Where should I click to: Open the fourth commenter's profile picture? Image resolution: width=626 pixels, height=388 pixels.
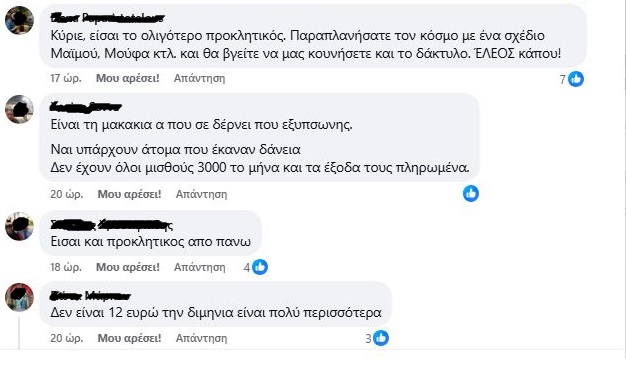19,297
